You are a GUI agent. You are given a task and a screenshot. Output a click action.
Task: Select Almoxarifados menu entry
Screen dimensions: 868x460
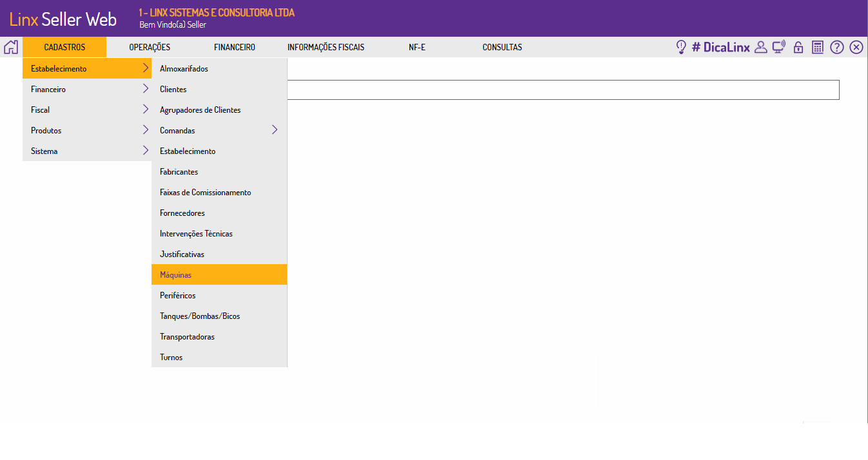pyautogui.click(x=219, y=68)
